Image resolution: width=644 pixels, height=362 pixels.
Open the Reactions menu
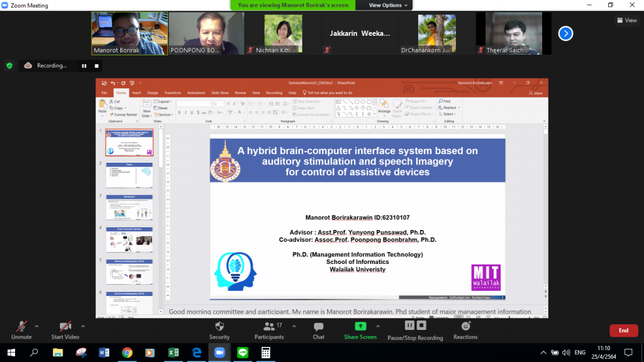pos(465,327)
